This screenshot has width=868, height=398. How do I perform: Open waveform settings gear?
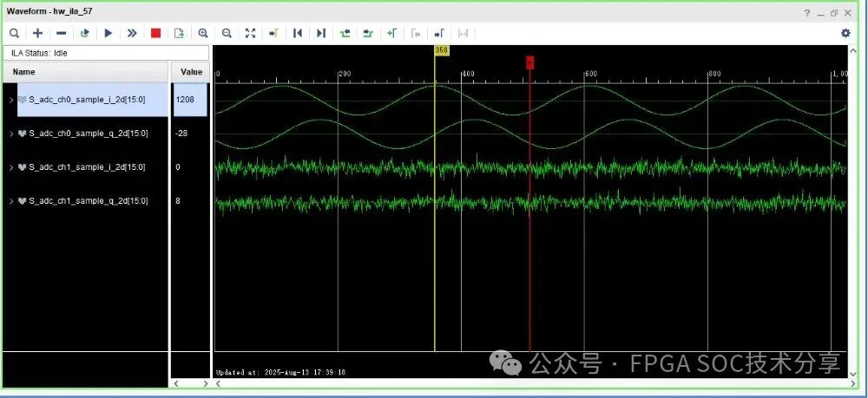click(845, 33)
